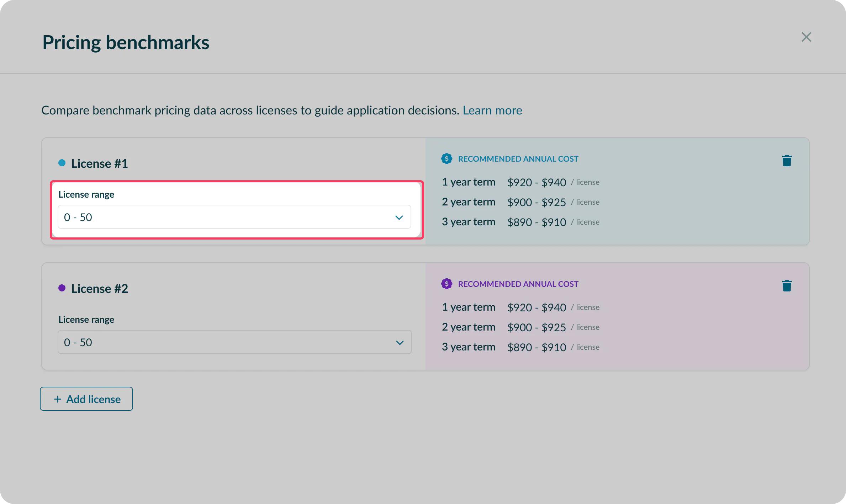Select License #2 heading text

pyautogui.click(x=99, y=289)
